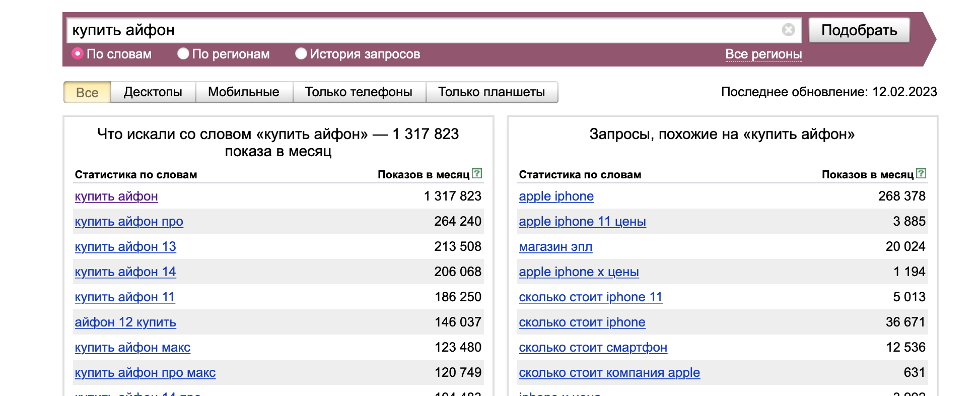Screen dimensions: 980x396
Task: Click the Подобрать button
Action: (859, 30)
